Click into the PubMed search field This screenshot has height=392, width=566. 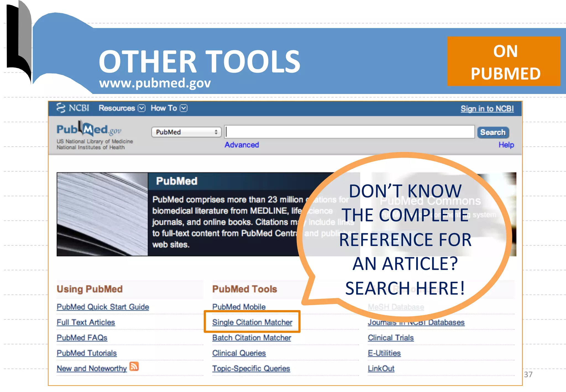[x=350, y=132]
